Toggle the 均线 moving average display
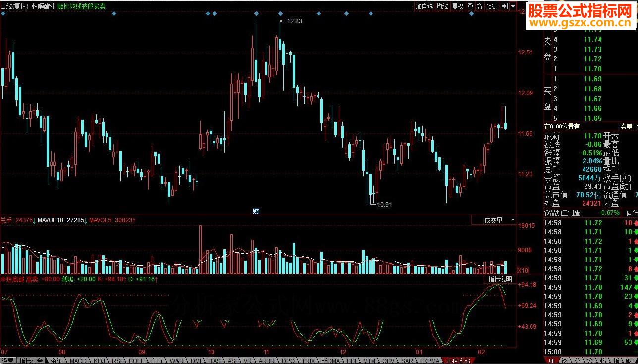 pyautogui.click(x=442, y=7)
